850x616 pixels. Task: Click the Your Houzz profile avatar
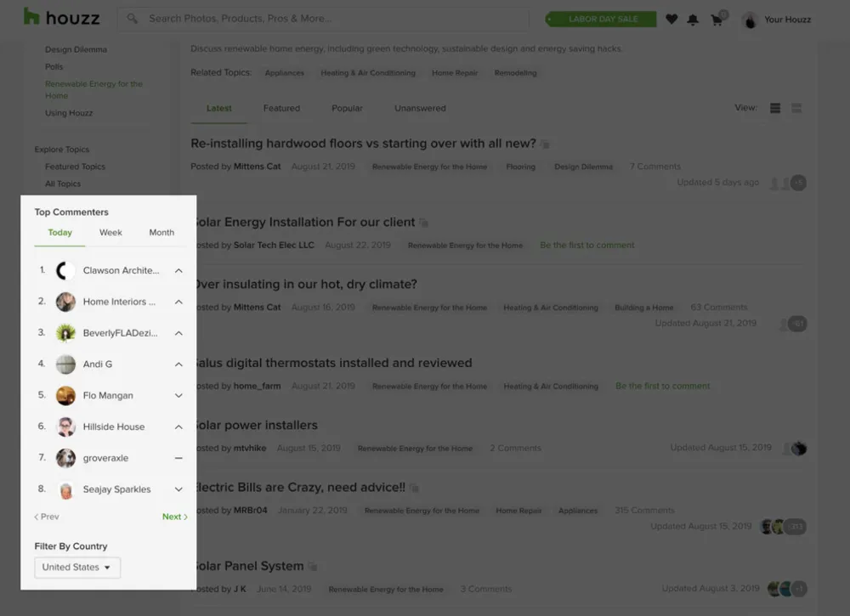point(750,20)
